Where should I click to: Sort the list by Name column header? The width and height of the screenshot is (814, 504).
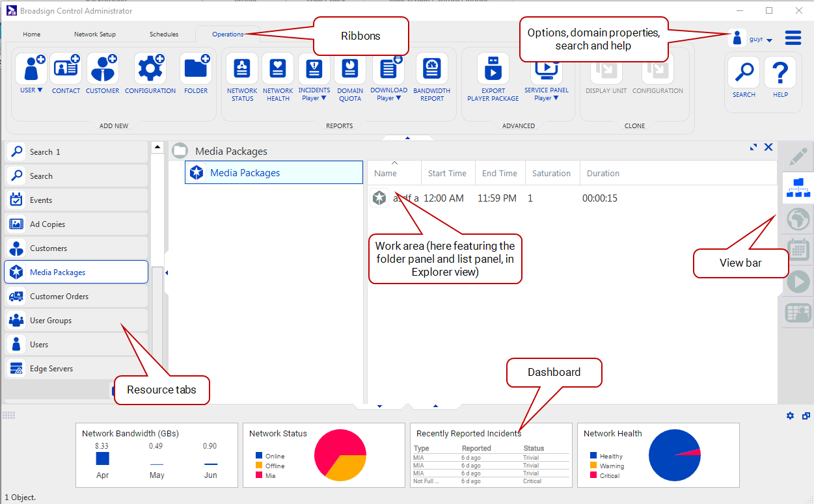[386, 174]
